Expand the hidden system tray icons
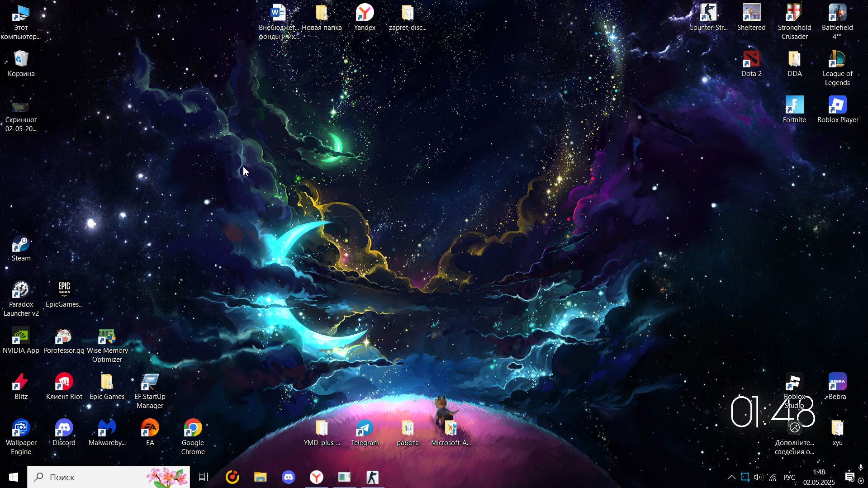The height and width of the screenshot is (488, 868). [731, 477]
